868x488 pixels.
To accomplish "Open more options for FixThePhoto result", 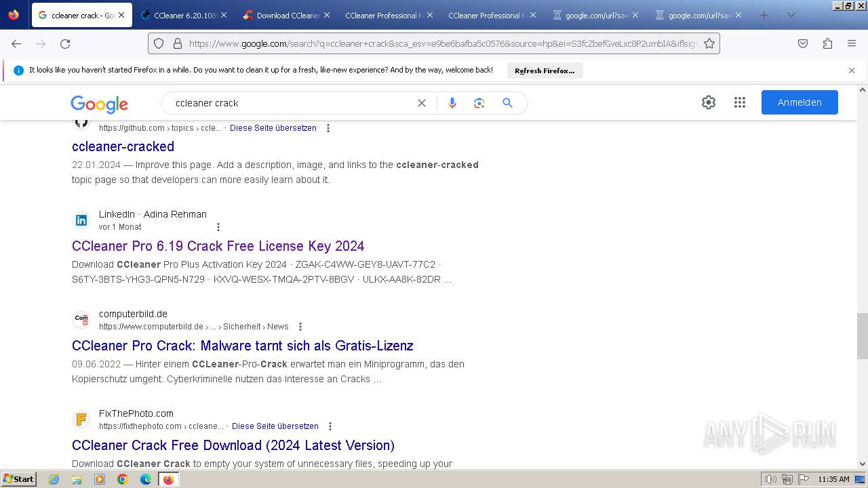I will coord(330,426).
